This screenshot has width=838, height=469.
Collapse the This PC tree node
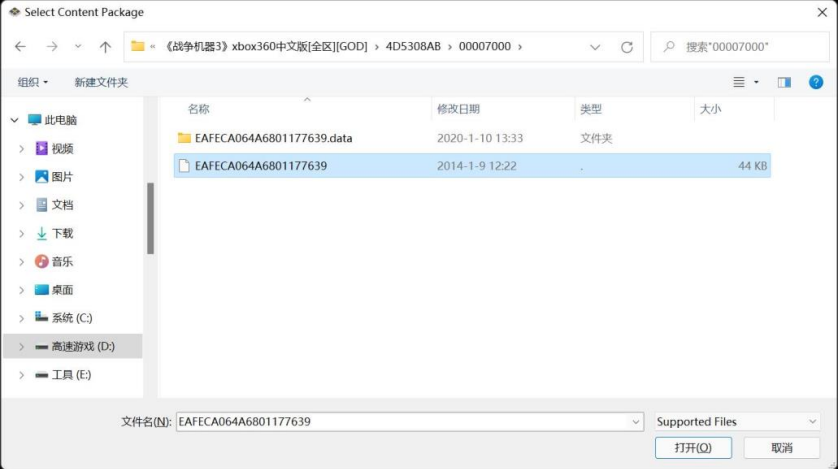coord(15,120)
